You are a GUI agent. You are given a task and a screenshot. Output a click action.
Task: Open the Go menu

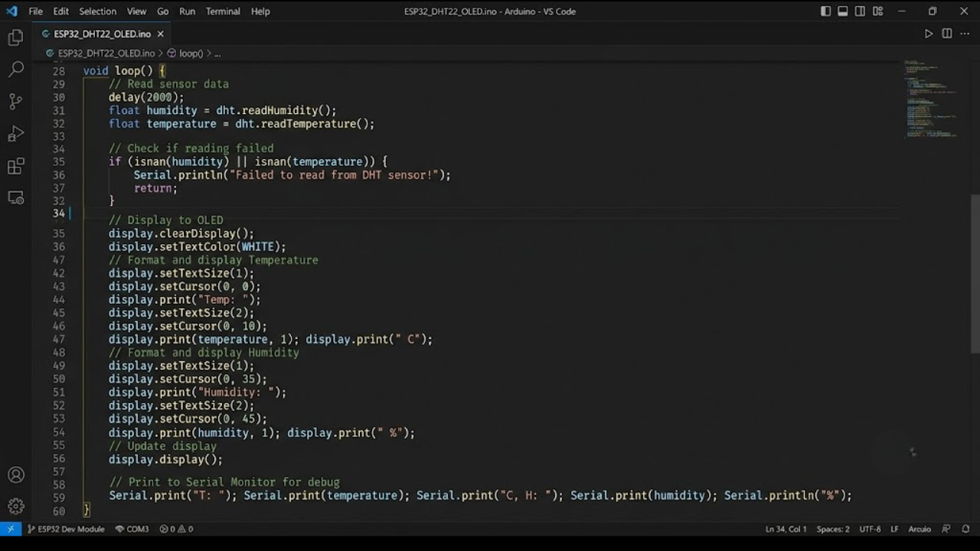tap(163, 11)
